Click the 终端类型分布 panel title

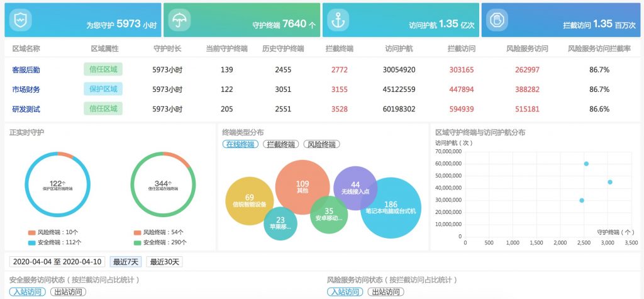tap(243, 132)
